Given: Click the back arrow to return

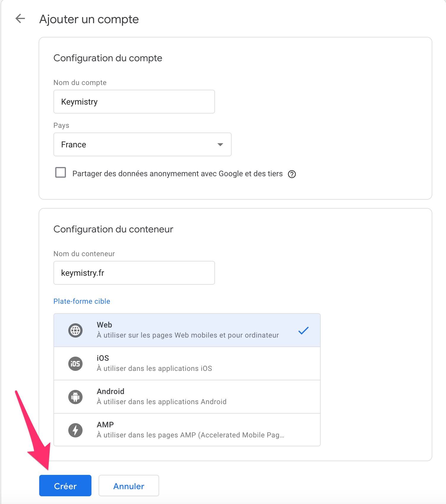Looking at the screenshot, I should tap(20, 19).
